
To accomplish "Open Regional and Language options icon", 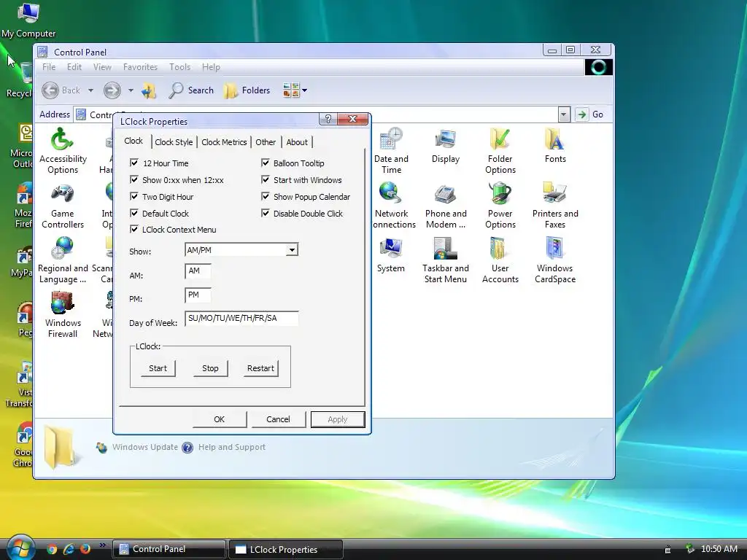I will pos(63,260).
